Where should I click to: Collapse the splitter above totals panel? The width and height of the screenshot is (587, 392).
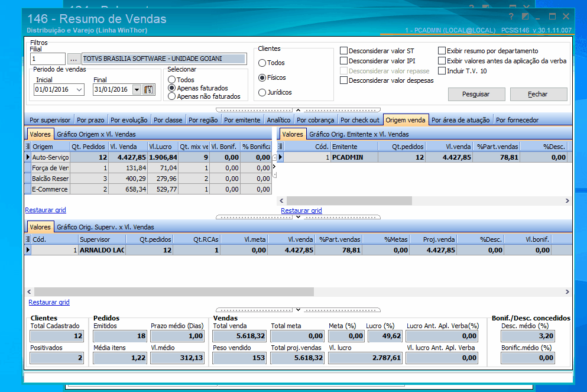[298, 310]
